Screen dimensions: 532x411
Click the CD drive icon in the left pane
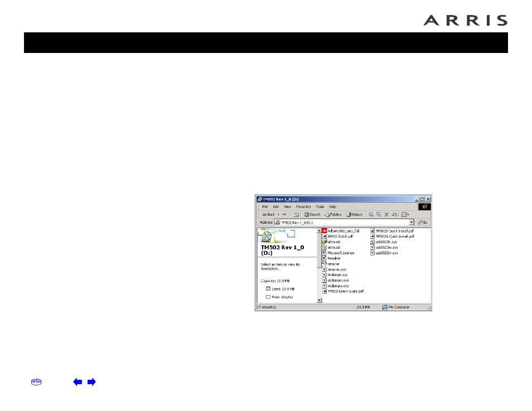pos(267,236)
